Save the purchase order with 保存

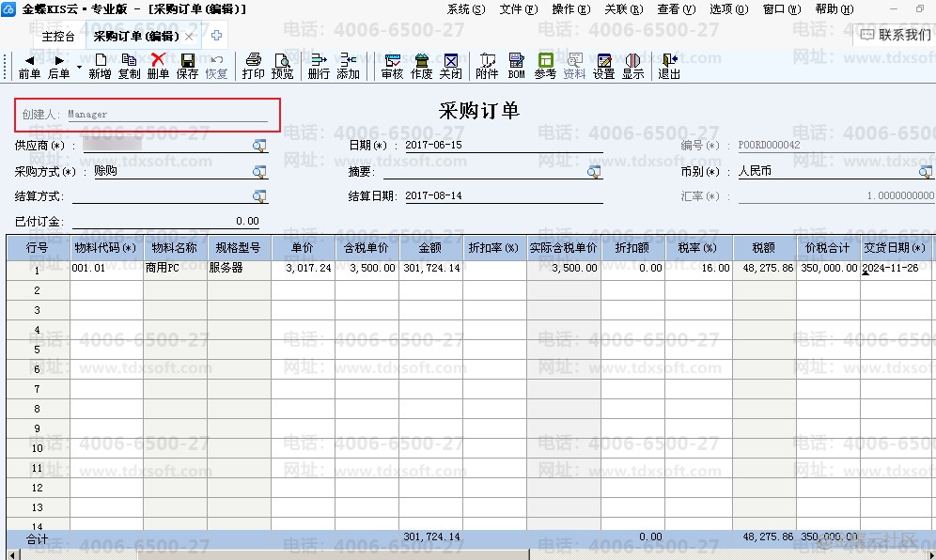pos(187,67)
